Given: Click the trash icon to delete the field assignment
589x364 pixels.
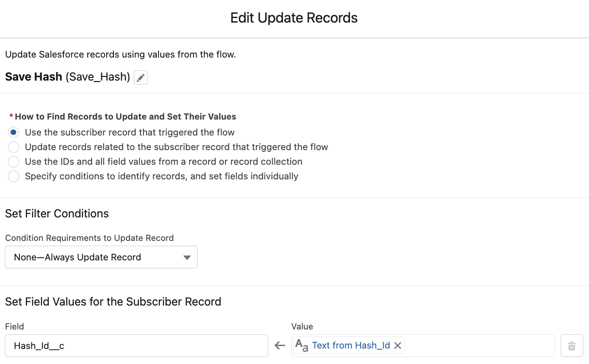Looking at the screenshot, I should click(571, 345).
